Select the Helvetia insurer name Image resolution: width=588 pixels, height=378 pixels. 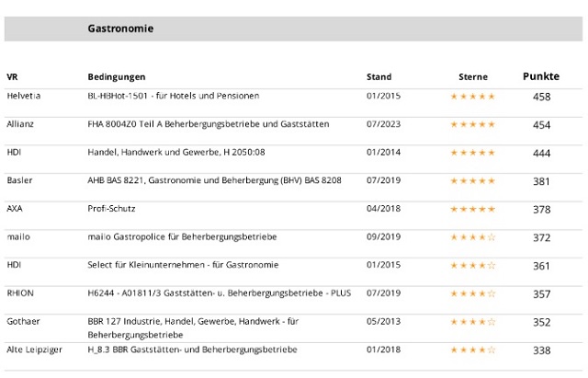tap(23, 96)
